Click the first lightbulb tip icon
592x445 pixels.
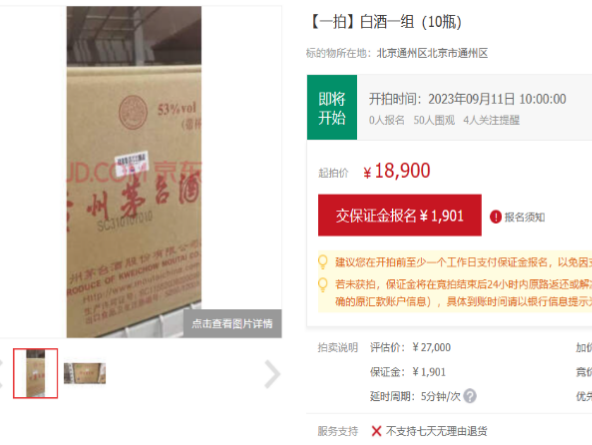pos(323,262)
